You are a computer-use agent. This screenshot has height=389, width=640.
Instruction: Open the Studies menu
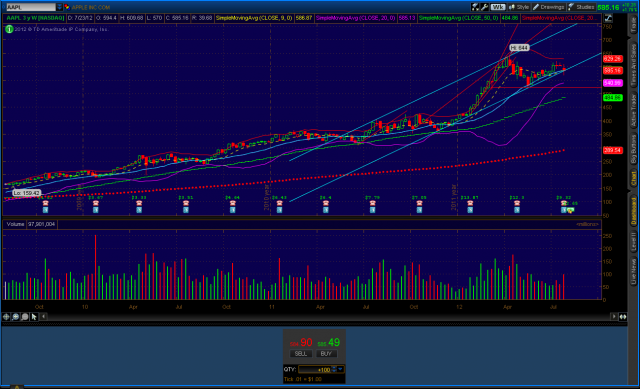581,7
